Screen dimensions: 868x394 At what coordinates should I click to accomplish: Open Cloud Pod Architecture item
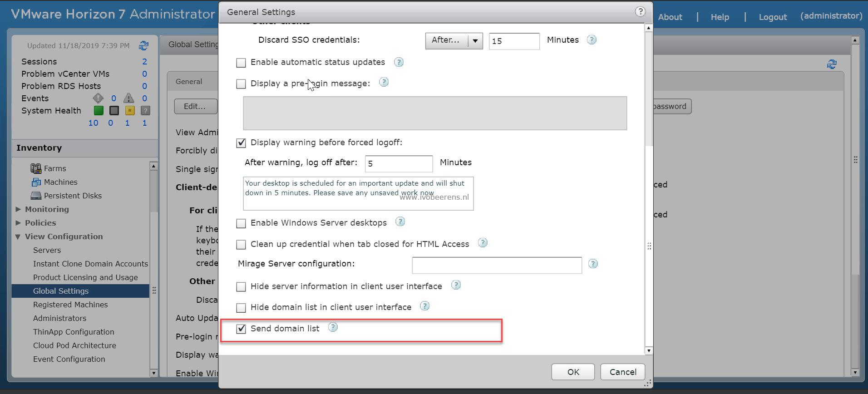pos(74,345)
